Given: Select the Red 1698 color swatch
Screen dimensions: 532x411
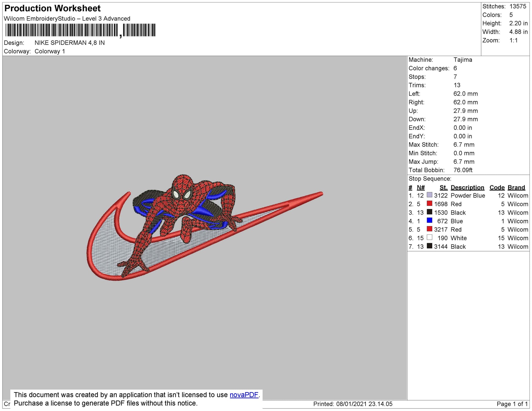Looking at the screenshot, I should pos(429,204).
